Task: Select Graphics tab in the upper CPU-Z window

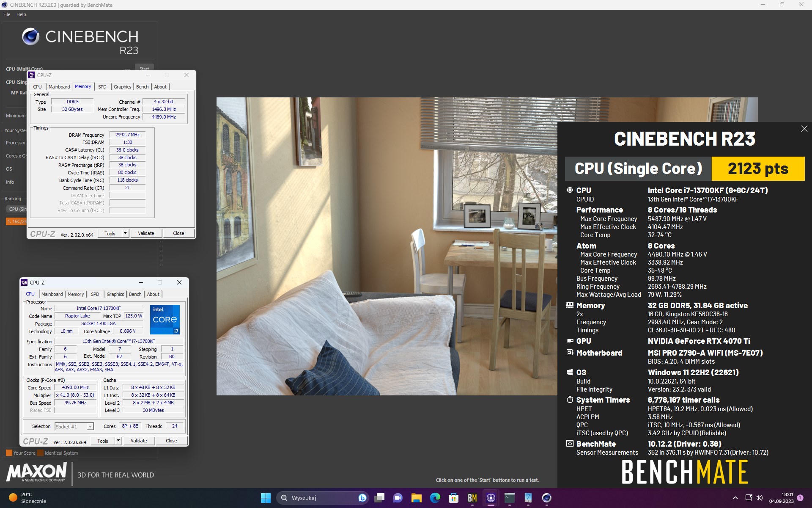Action: pyautogui.click(x=123, y=87)
